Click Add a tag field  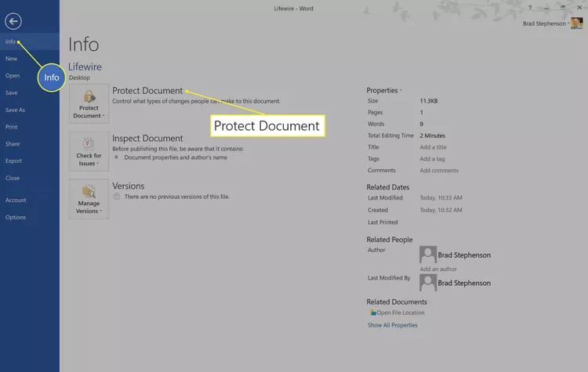pyautogui.click(x=432, y=159)
